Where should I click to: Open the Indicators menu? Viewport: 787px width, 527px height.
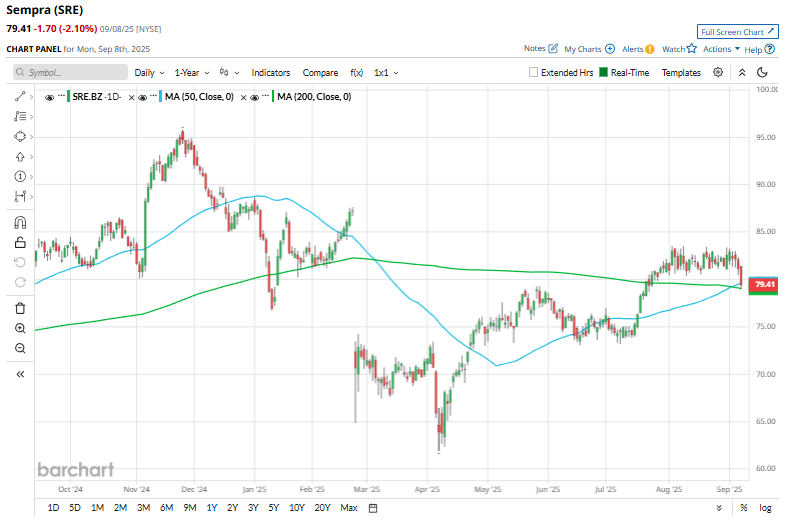[x=271, y=73]
